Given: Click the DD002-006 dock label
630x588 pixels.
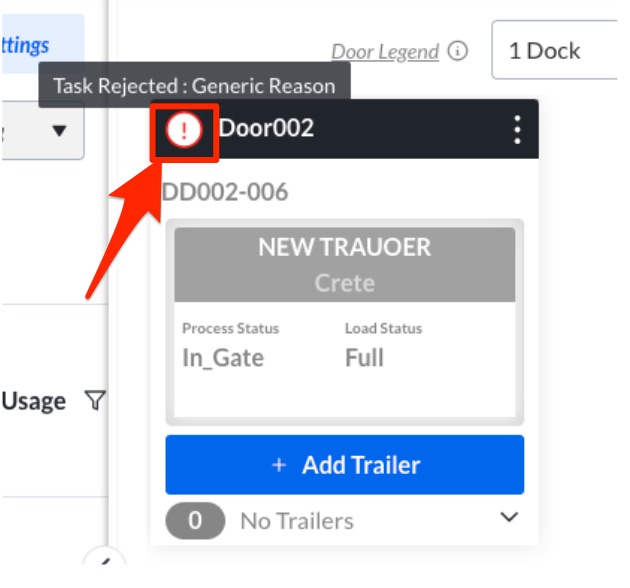Looking at the screenshot, I should click(x=226, y=192).
